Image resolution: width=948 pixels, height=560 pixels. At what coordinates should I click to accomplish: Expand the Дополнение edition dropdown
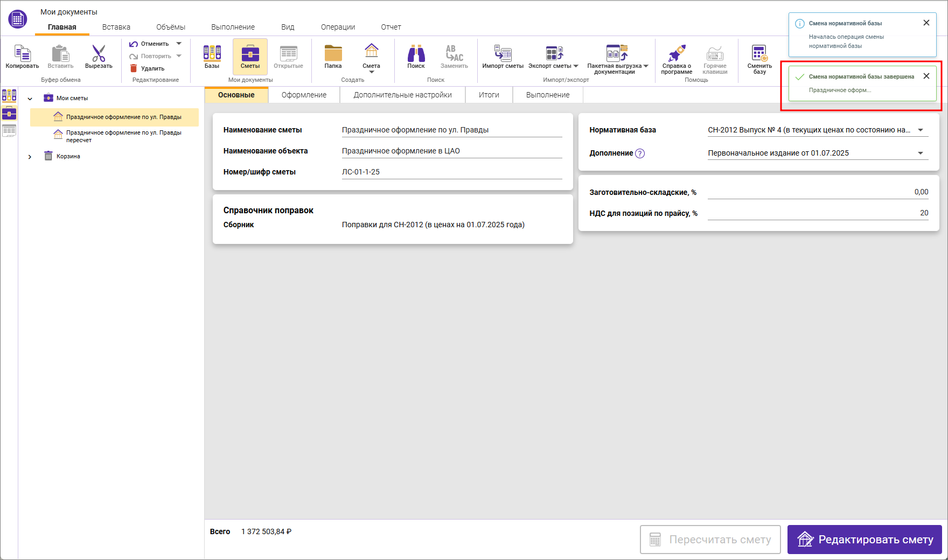(921, 153)
